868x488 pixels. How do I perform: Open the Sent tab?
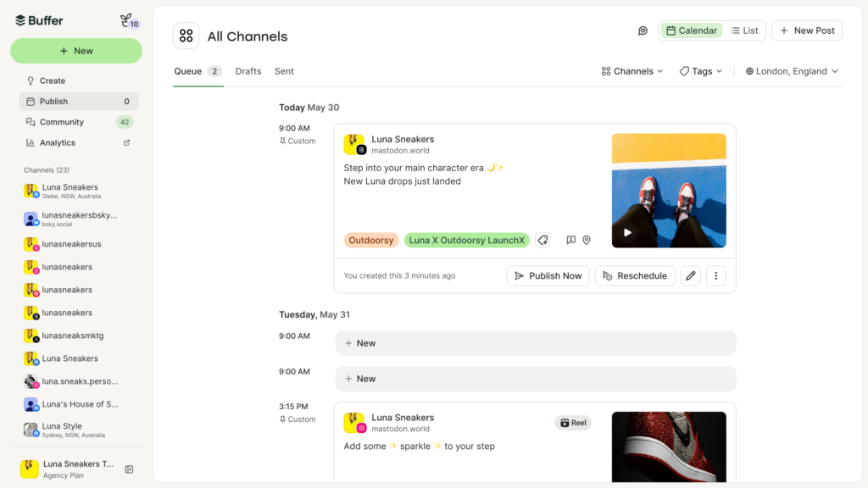coord(284,71)
